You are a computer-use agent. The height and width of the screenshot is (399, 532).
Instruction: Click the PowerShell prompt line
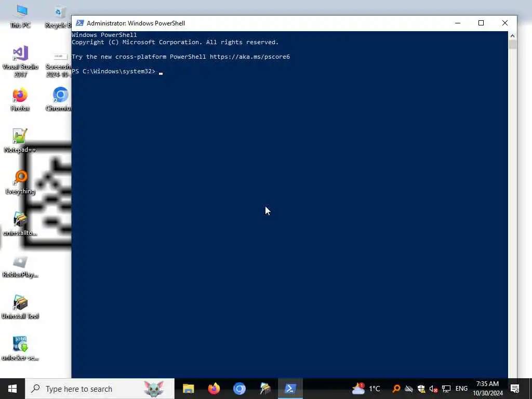click(x=117, y=71)
